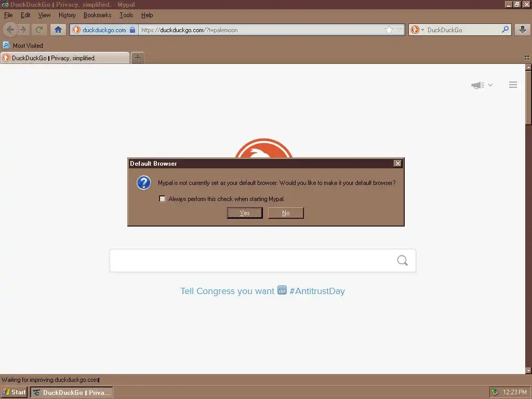The height and width of the screenshot is (399, 532).
Task: Click the padlock security icon
Action: [132, 30]
